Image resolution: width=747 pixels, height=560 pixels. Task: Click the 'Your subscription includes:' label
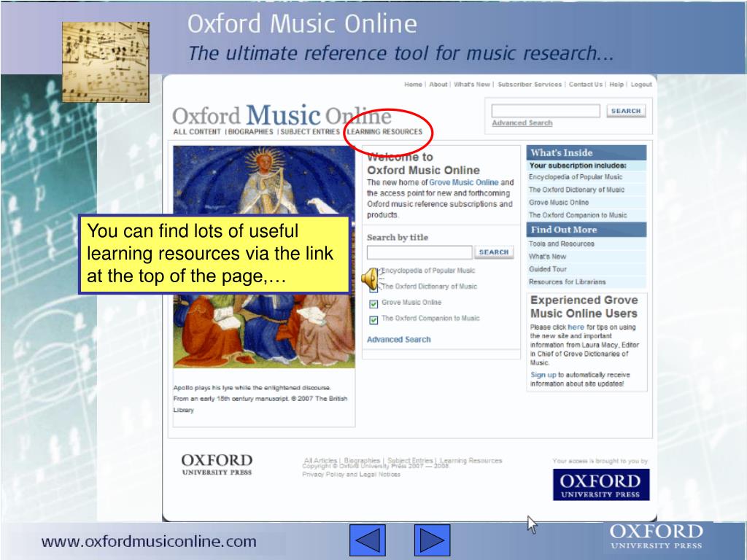[578, 166]
